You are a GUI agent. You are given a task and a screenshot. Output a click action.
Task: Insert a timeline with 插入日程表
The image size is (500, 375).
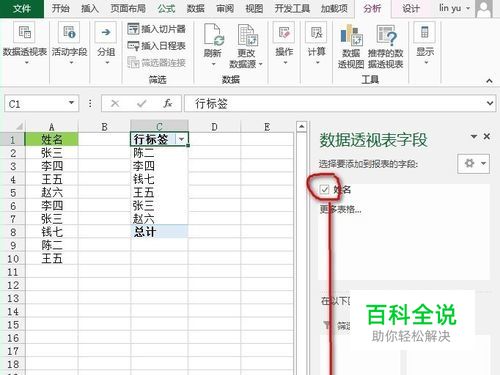(156, 46)
